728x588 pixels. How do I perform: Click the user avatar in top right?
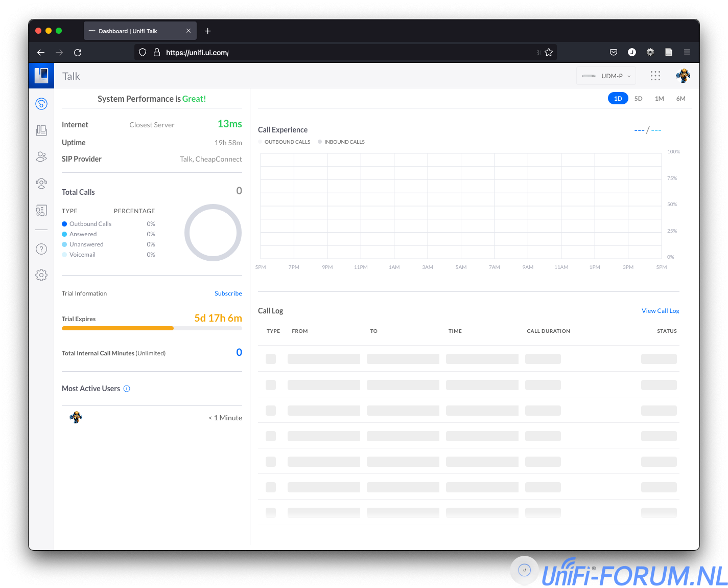pos(683,76)
